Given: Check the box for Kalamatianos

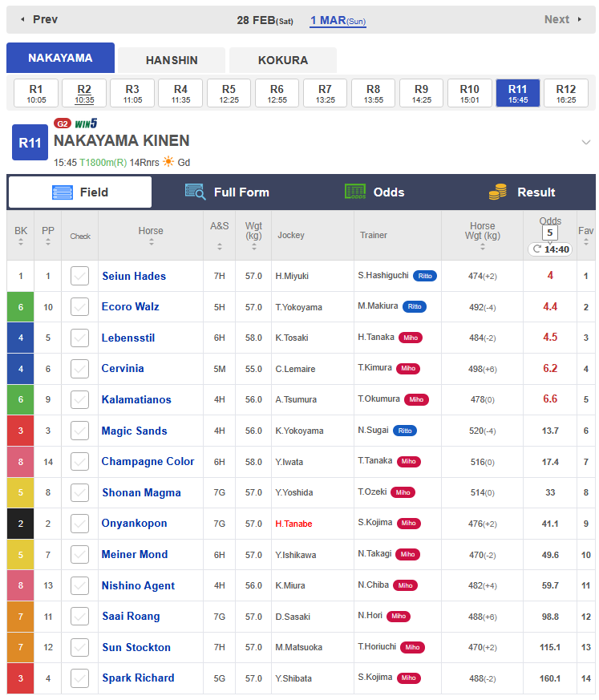Looking at the screenshot, I should pos(80,399).
